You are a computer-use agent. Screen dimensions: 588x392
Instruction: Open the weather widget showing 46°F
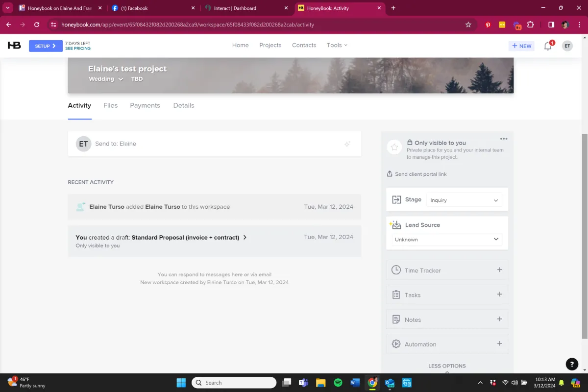pos(26,383)
